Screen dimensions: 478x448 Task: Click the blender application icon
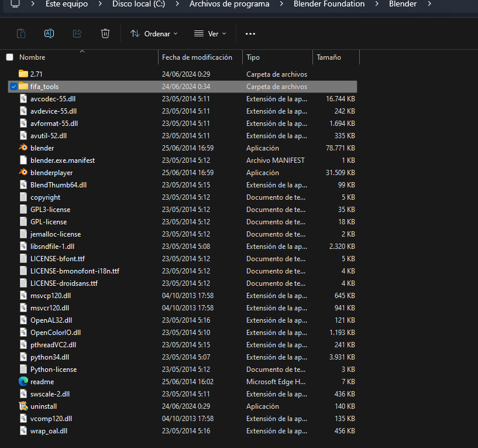pos(23,148)
